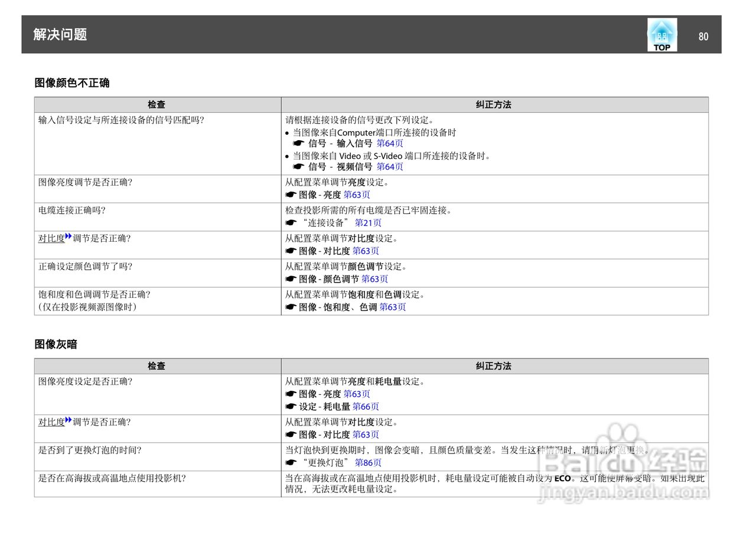Click text 当图像来自 Video 或 S-Video 端口所连接的设备时。
Screen dimensions: 756x535
click(392, 156)
